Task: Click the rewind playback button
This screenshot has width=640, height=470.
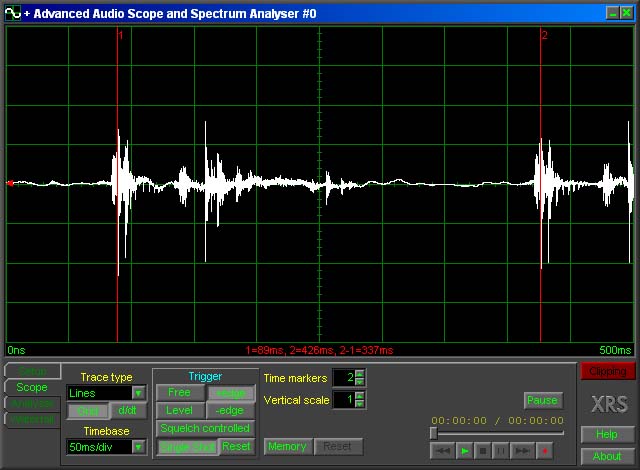Action: click(442, 451)
